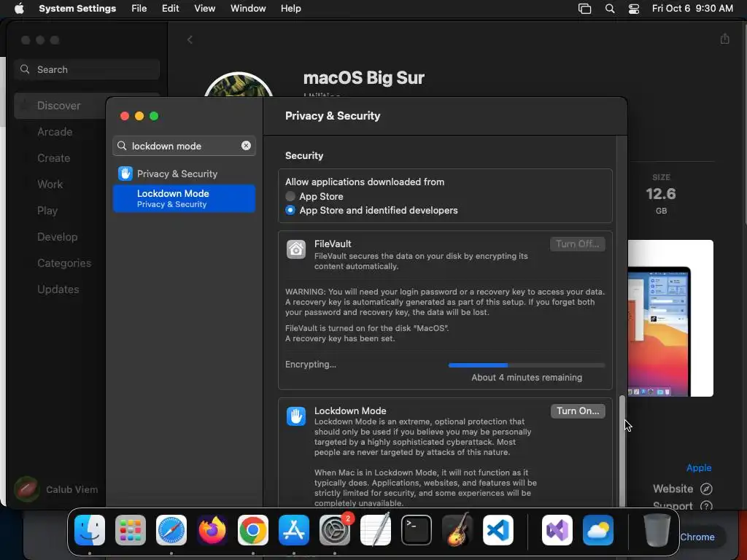Open System Settings dock icon
Screen dimensions: 747x560
[x=334, y=530]
